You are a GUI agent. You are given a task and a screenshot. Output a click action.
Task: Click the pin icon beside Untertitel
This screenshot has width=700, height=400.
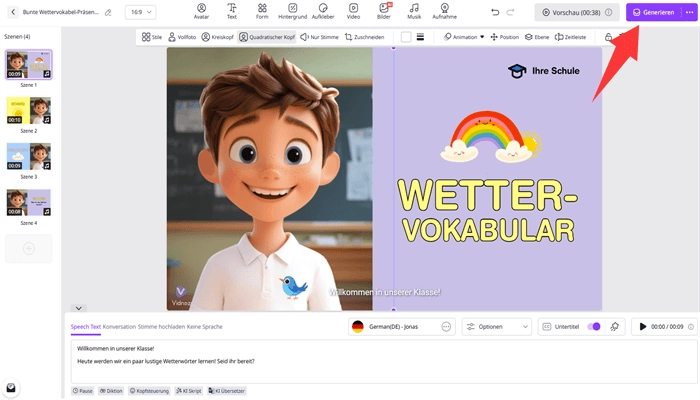(x=615, y=327)
